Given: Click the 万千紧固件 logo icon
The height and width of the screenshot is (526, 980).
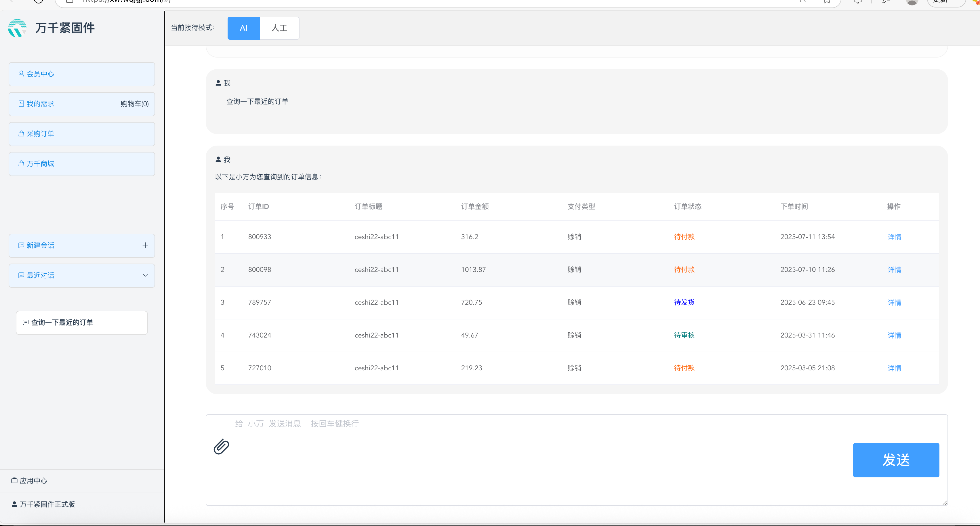Looking at the screenshot, I should [x=18, y=28].
